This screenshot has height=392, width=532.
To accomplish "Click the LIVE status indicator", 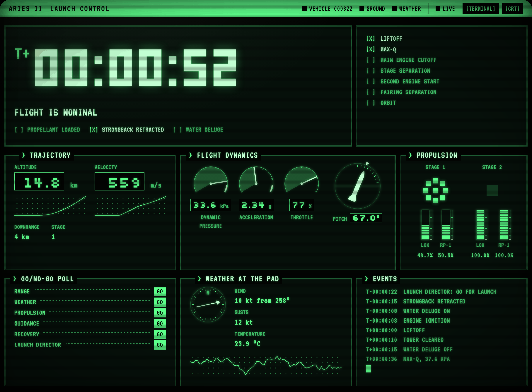I will [445, 9].
